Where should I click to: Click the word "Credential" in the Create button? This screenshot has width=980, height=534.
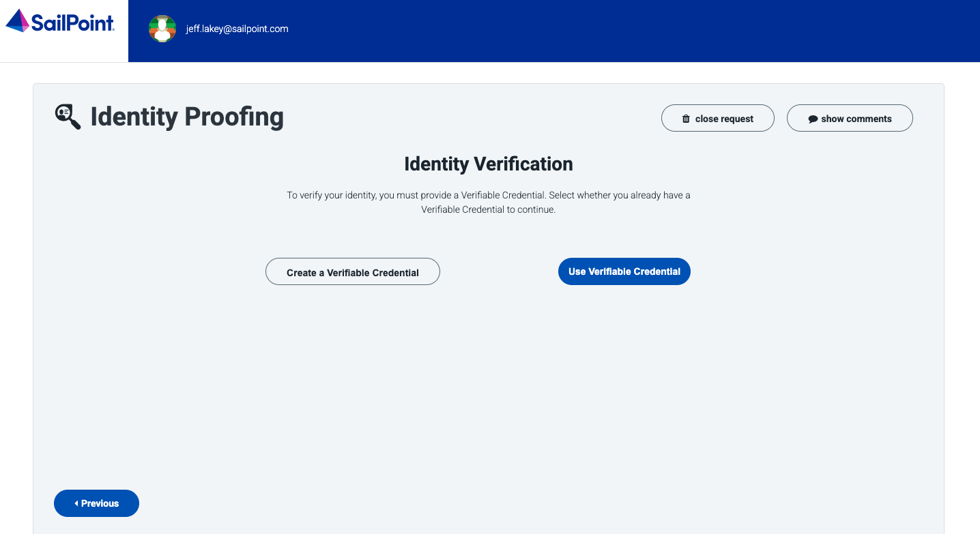(396, 273)
